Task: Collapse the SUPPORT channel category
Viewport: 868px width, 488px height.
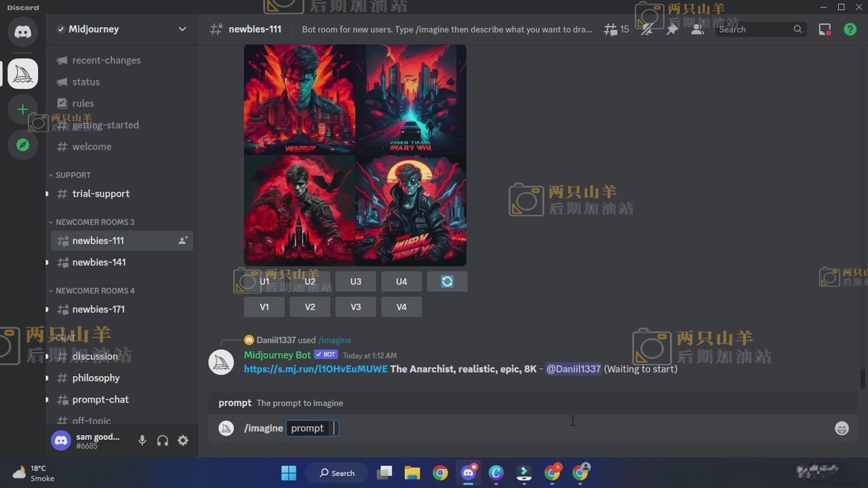Action: [x=72, y=175]
